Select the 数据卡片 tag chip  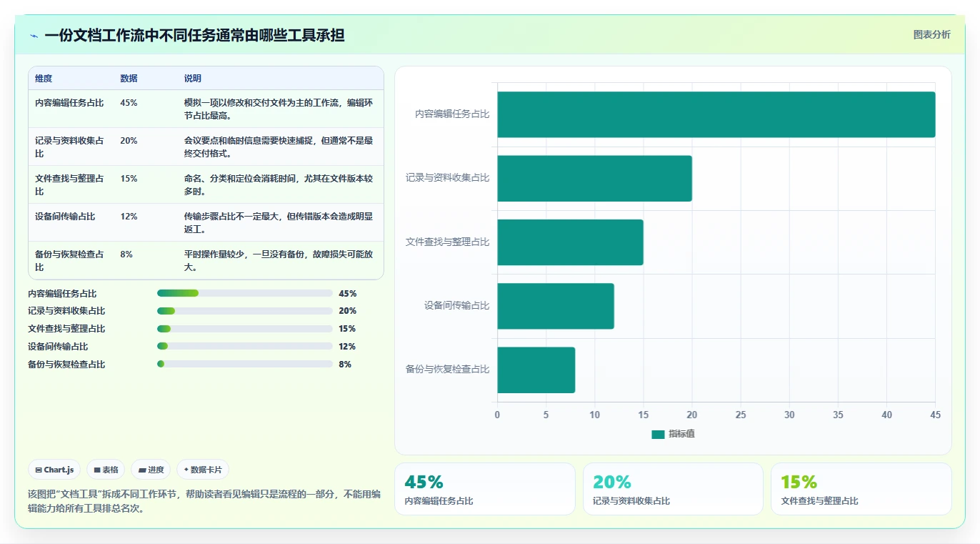(203, 470)
